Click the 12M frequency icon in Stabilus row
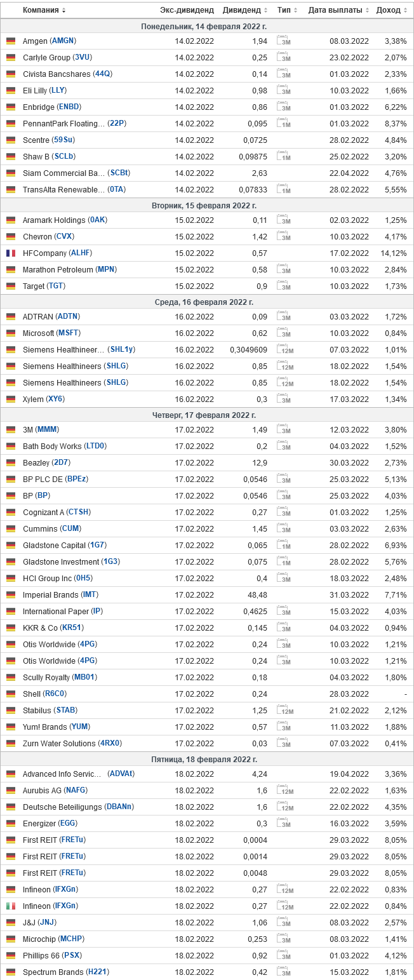 285,710
